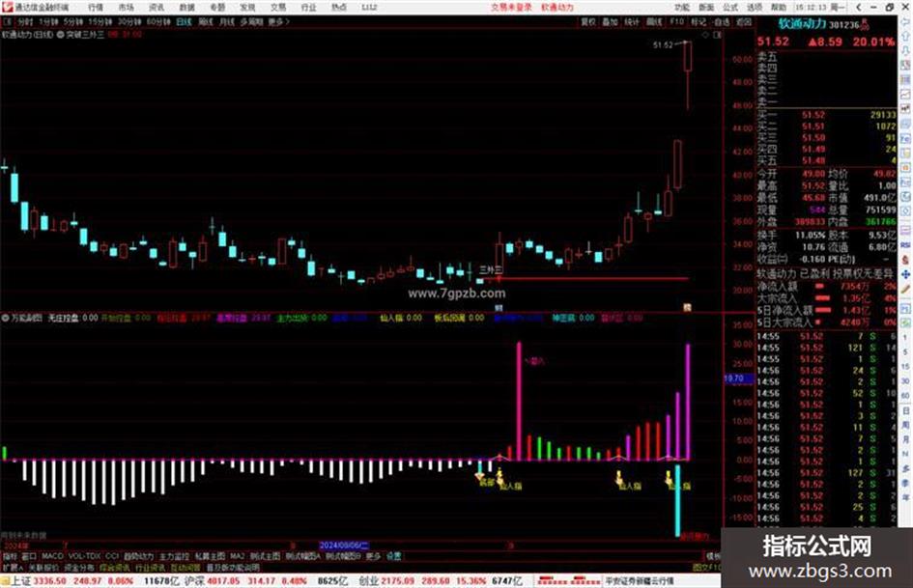Open the 综合资讯 bottom tab
Screen dimensions: 913x588
point(115,568)
